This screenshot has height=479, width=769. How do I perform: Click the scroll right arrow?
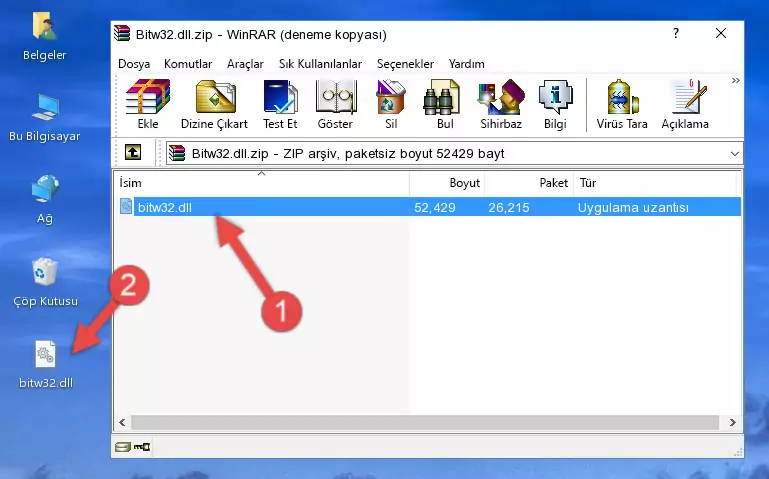[732, 422]
